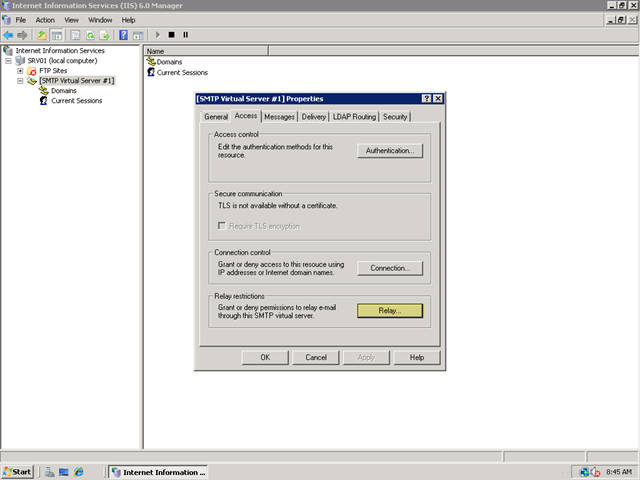The height and width of the screenshot is (480, 640).
Task: Click the server manager quick launch icon
Action: (x=49, y=472)
